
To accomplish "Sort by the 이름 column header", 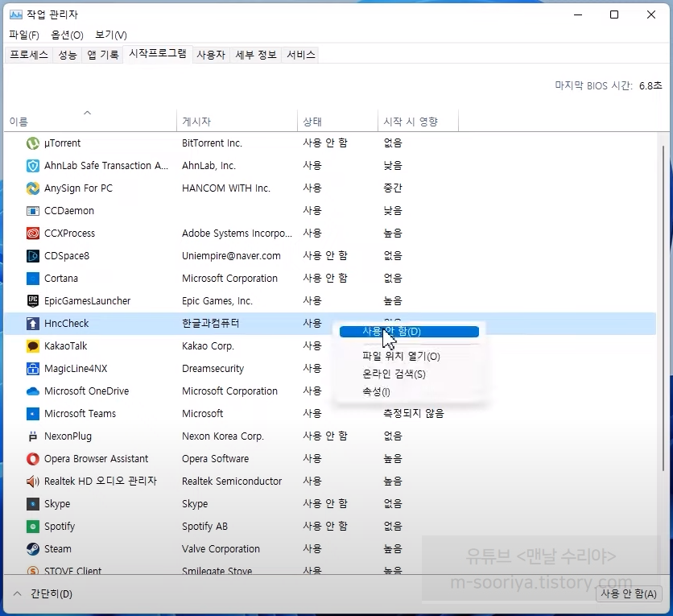I will coord(90,122).
